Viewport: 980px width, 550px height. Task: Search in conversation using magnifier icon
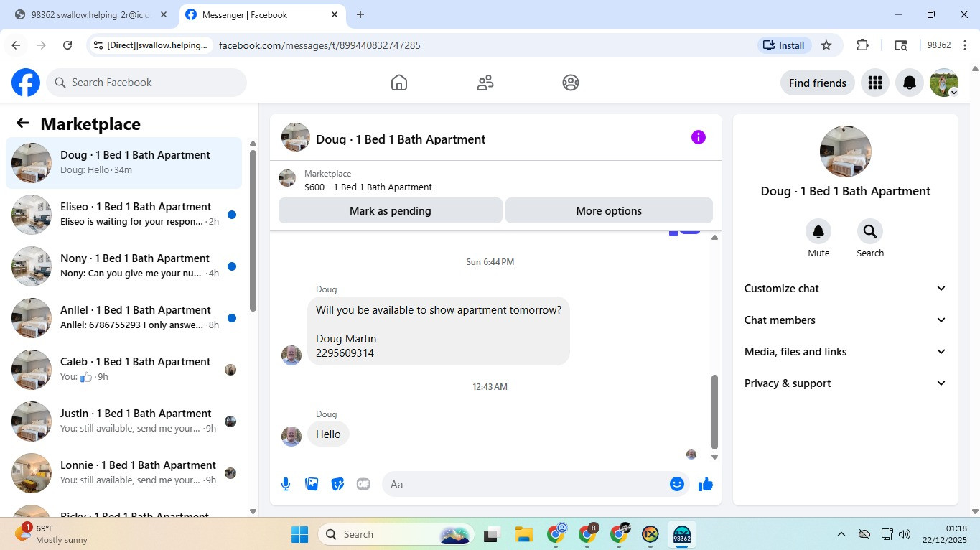[x=870, y=231]
